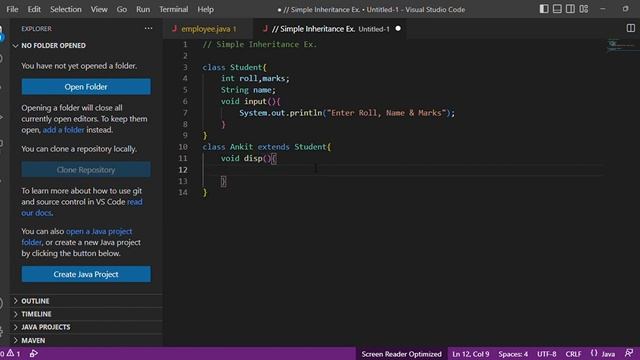Click Java file icon on employee.java tab
Screen dimensions: 640x360
174,29
